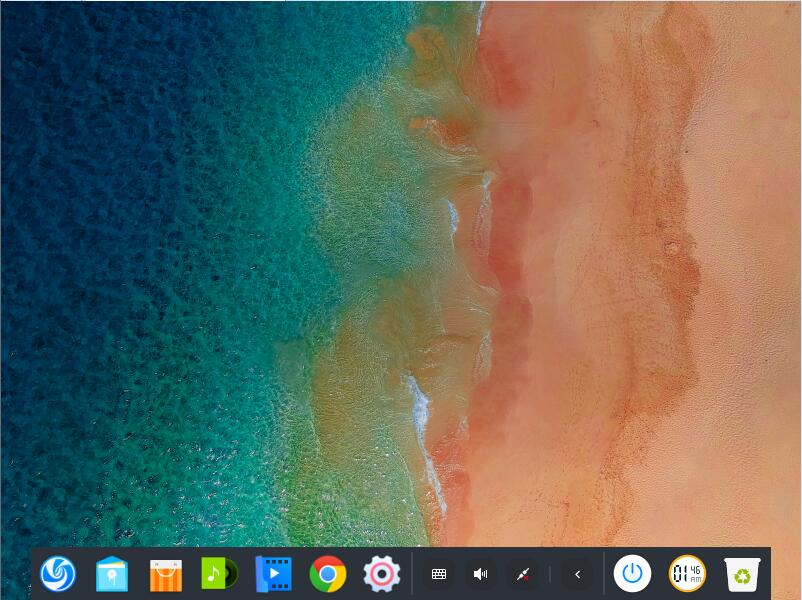
Task: Click the empty desktop wallpaper area
Action: point(400,270)
